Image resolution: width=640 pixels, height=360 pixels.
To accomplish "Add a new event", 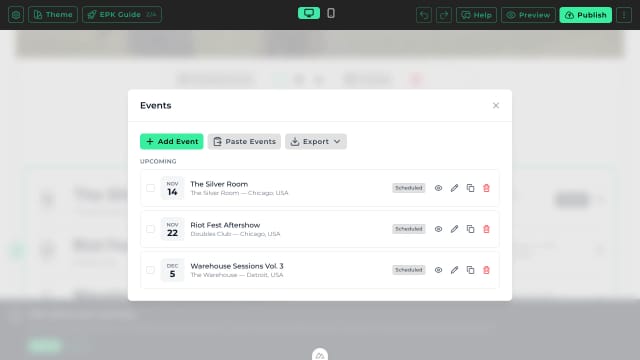I will [x=171, y=142].
